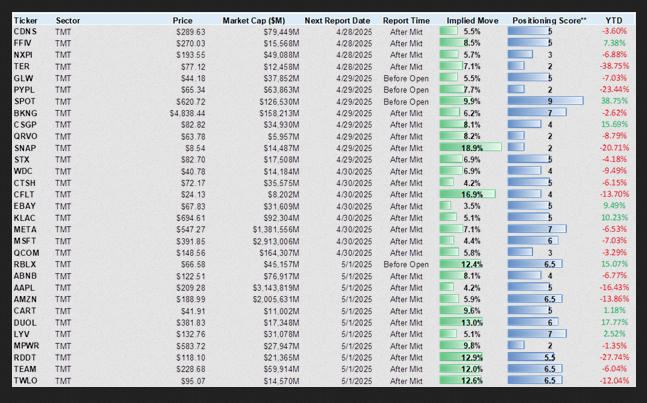This screenshot has height=403, width=647.
Task: Click the Positioning Score header
Action: [x=549, y=21]
